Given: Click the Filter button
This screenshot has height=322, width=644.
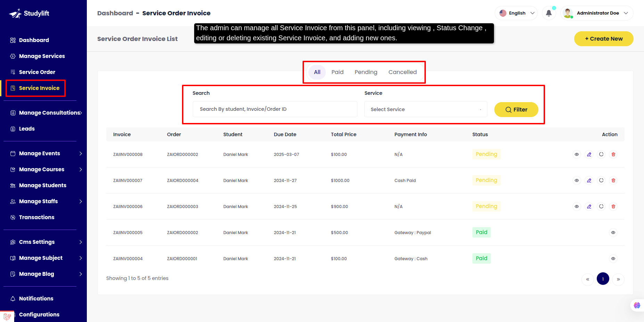Looking at the screenshot, I should click(x=516, y=110).
